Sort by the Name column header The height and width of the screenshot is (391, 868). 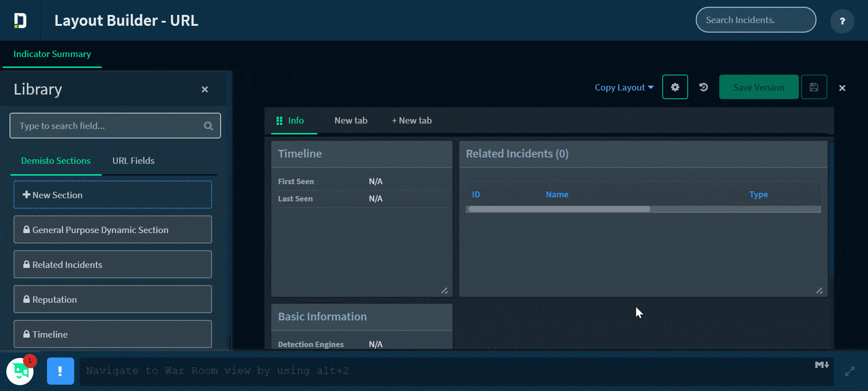[557, 194]
